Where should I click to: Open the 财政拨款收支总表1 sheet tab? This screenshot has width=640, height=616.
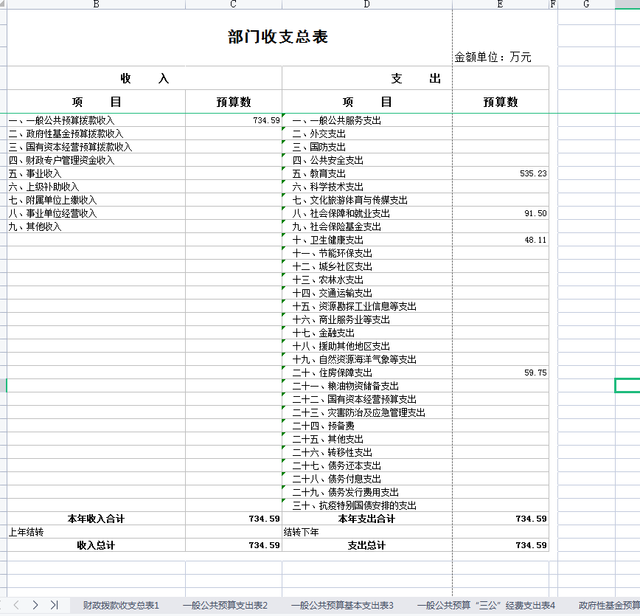coord(121,605)
